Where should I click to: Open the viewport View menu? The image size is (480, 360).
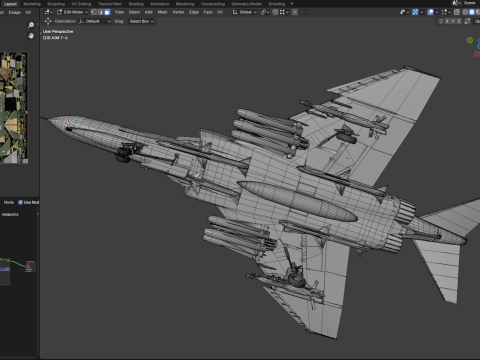[119, 12]
